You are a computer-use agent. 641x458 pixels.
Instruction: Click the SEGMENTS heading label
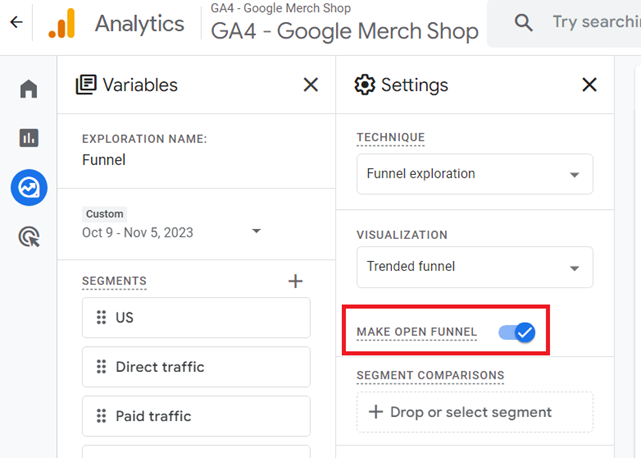(x=114, y=281)
